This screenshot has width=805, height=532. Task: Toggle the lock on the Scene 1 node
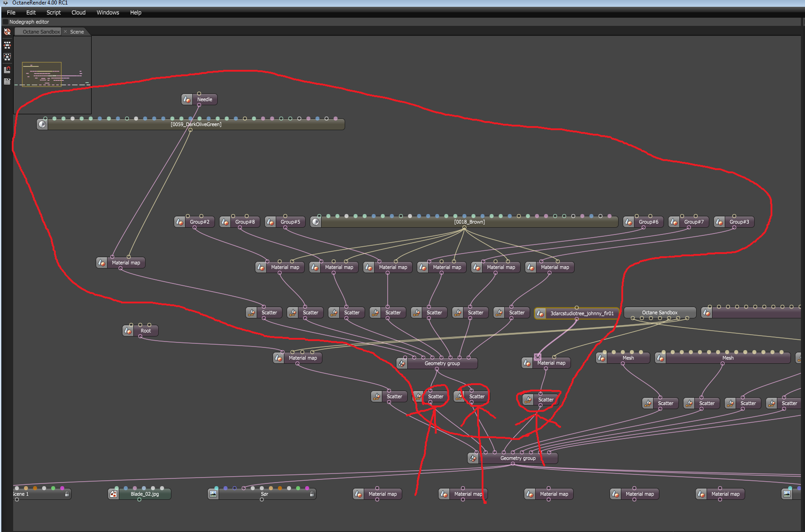(67, 494)
